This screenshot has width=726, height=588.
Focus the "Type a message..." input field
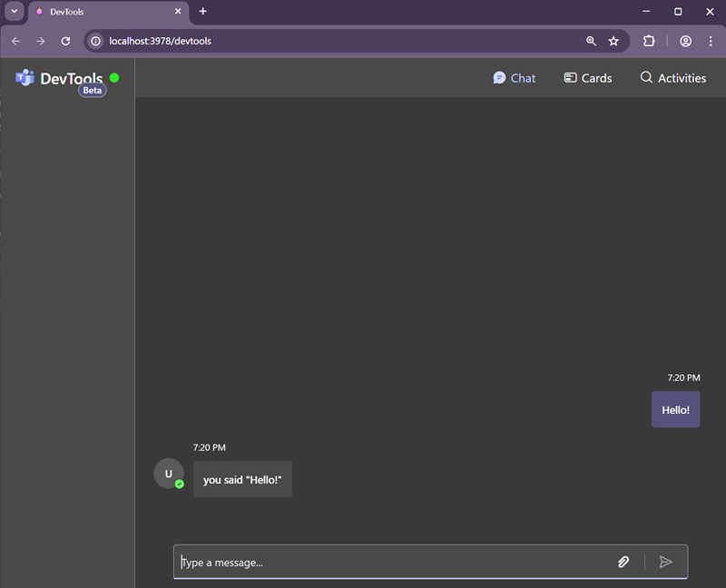(x=390, y=563)
